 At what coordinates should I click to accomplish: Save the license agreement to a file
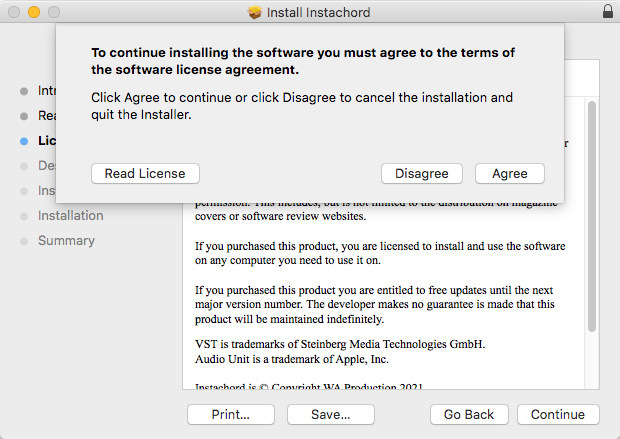(330, 414)
